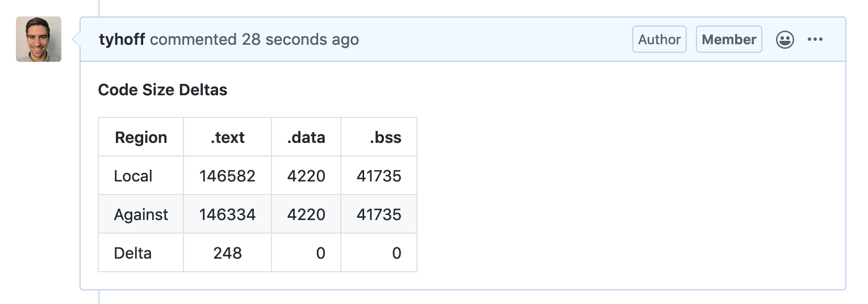
Task: Click the Local .text value 146582
Action: pyautogui.click(x=227, y=176)
